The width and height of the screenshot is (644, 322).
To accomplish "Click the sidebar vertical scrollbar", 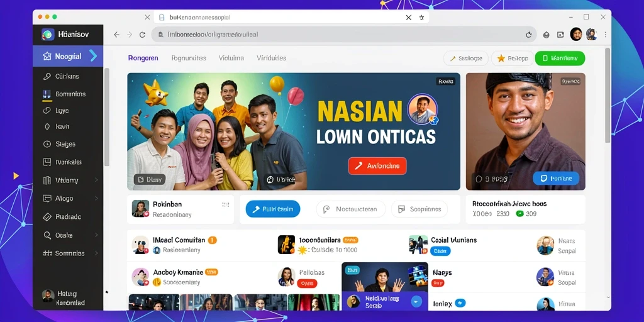I will (107, 117).
